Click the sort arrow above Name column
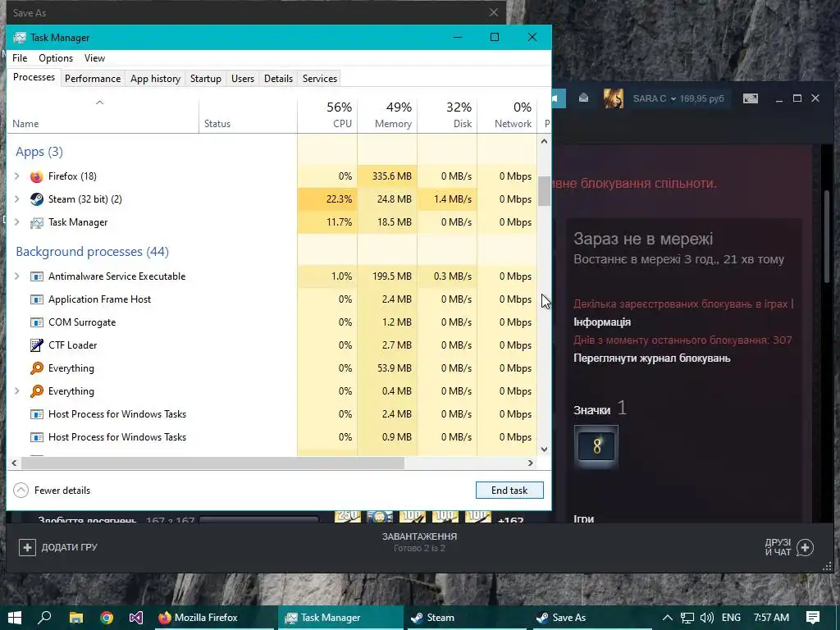Image resolution: width=840 pixels, height=630 pixels. 99,103
